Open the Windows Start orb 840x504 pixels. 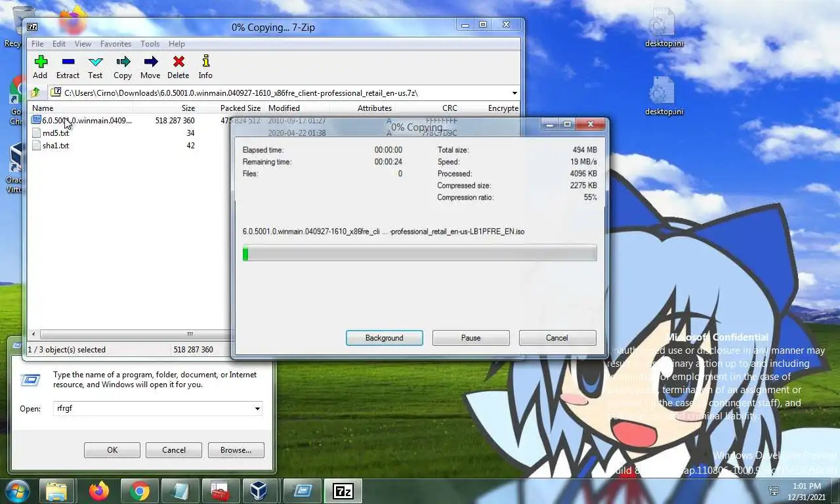tap(17, 491)
